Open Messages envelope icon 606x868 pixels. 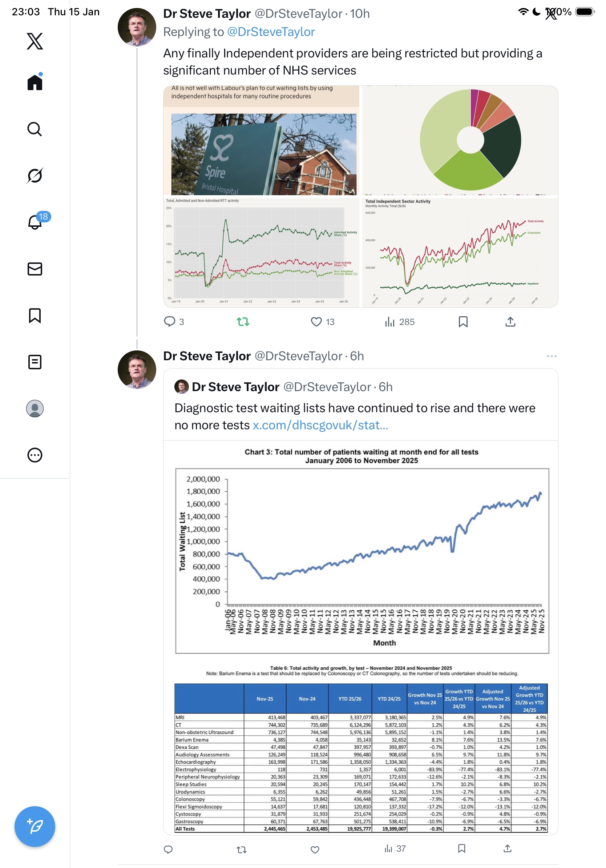pos(35,269)
